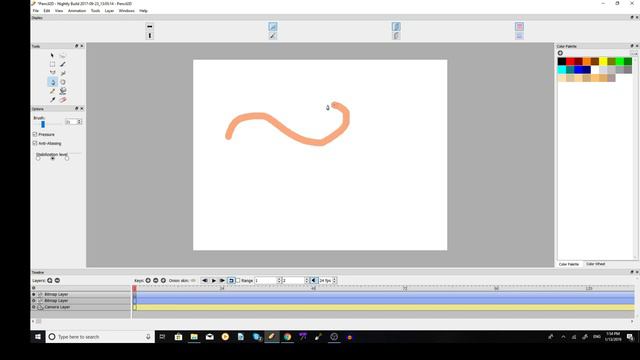Viewport: 640px width, 360px height.
Task: Pick the bright blue color swatch
Action: tap(578, 70)
